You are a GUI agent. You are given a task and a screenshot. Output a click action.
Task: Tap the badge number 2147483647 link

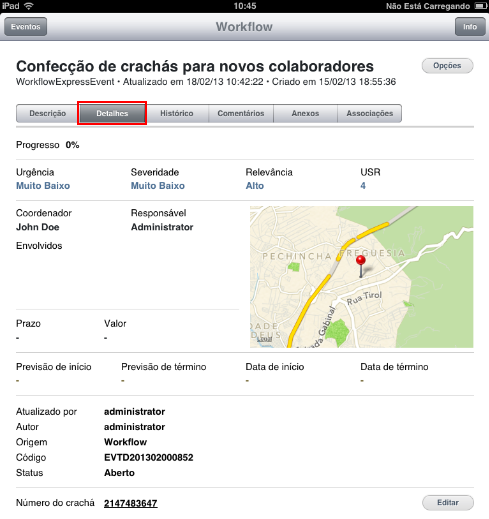pyautogui.click(x=130, y=503)
